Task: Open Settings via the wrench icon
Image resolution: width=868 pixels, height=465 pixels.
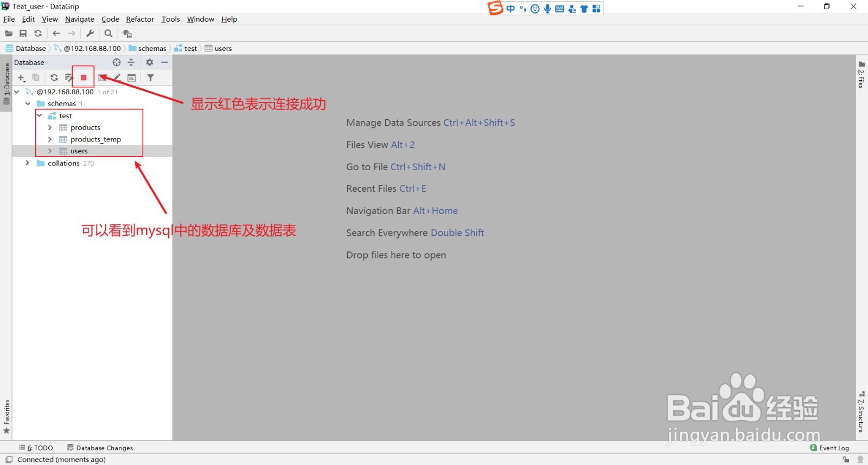Action: pyautogui.click(x=91, y=34)
